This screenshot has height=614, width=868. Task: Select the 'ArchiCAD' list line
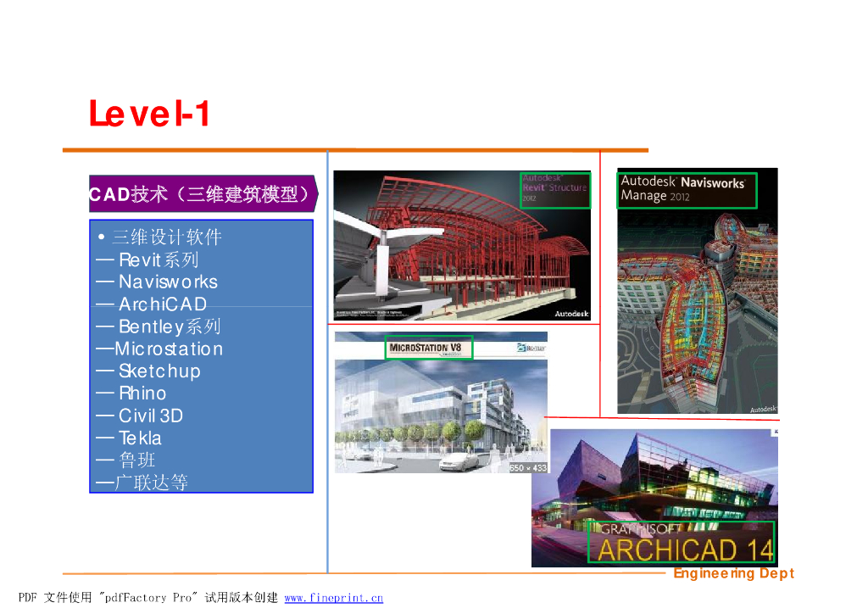pos(151,304)
